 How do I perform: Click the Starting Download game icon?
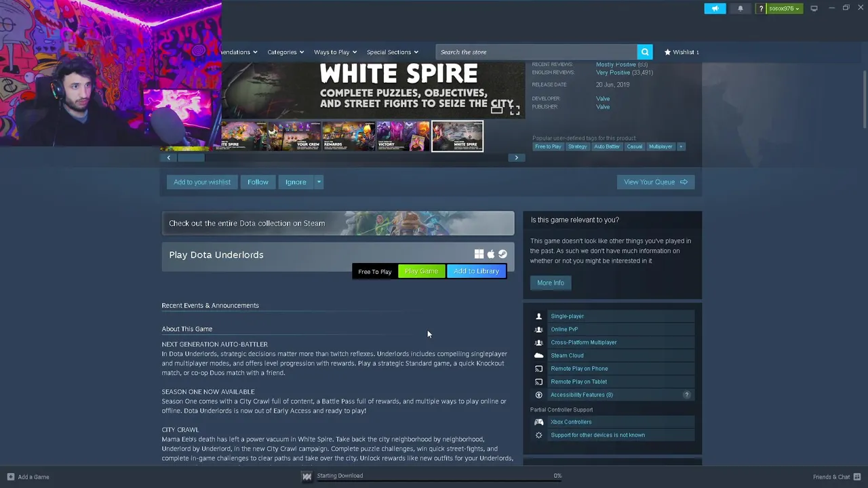[x=307, y=476]
